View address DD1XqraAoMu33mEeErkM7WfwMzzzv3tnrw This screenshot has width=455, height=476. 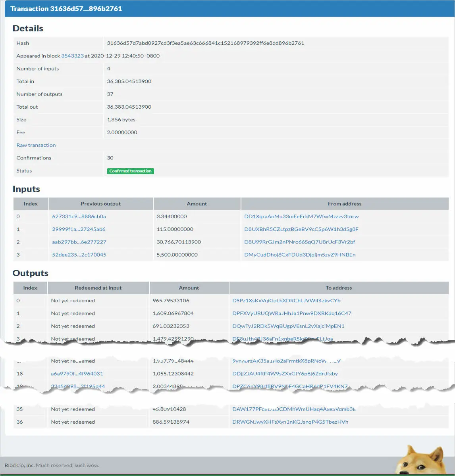click(x=301, y=217)
